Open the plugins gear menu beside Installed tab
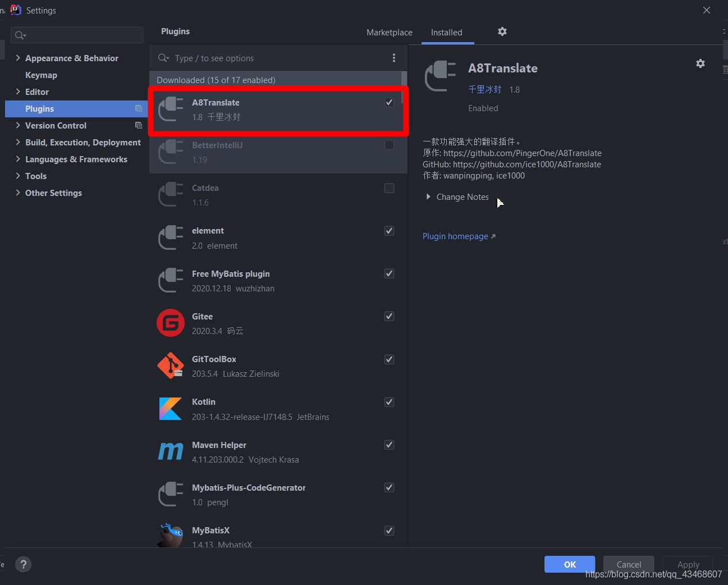728x585 pixels. tap(502, 31)
